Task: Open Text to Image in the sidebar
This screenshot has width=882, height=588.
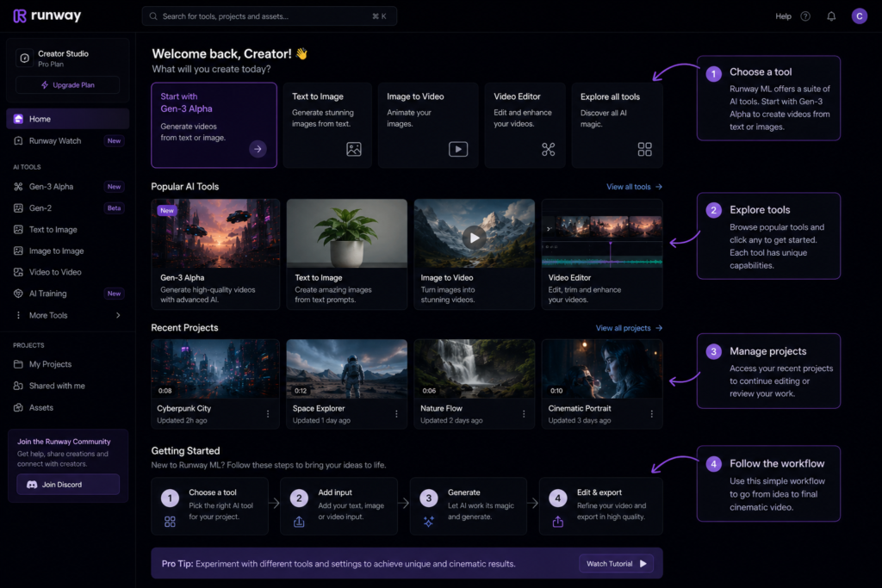Action: [x=67, y=229]
